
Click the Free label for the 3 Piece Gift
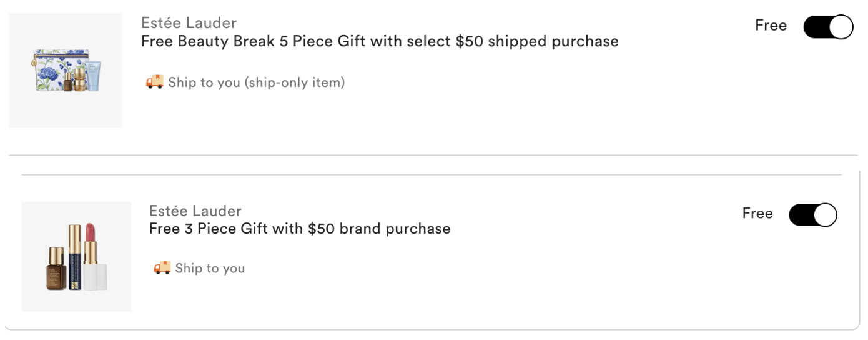pyautogui.click(x=757, y=214)
